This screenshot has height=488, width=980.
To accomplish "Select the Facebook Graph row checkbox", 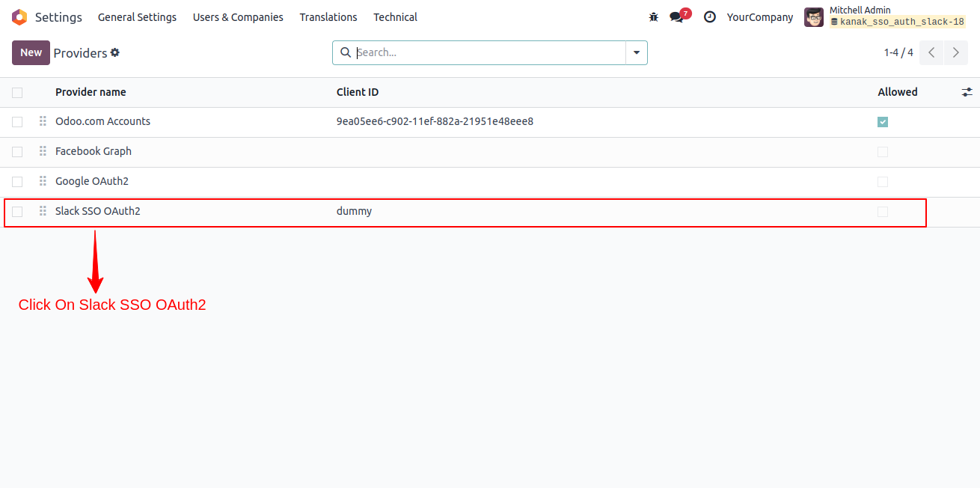I will click(x=17, y=152).
